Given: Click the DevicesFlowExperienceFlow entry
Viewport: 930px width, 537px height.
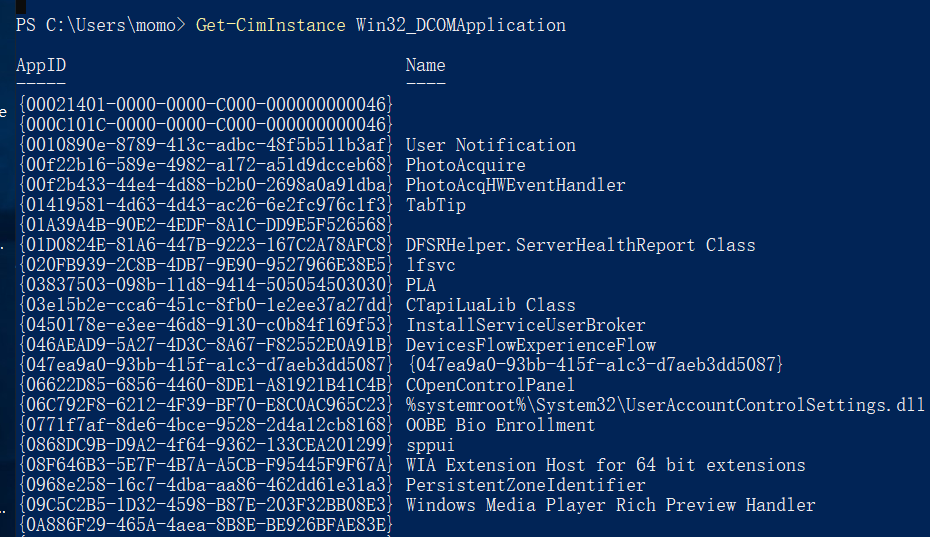Looking at the screenshot, I should click(530, 345).
